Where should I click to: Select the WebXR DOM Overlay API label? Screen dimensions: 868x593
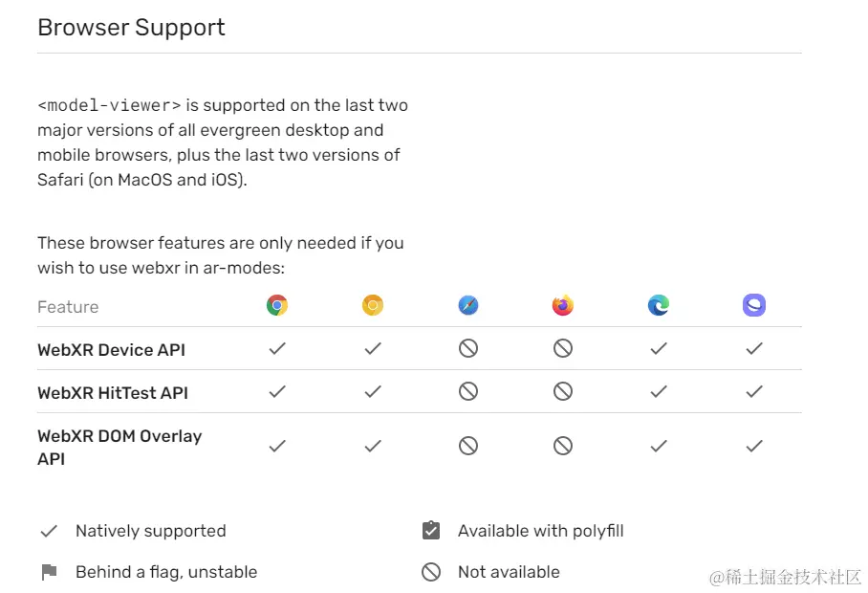pos(119,448)
